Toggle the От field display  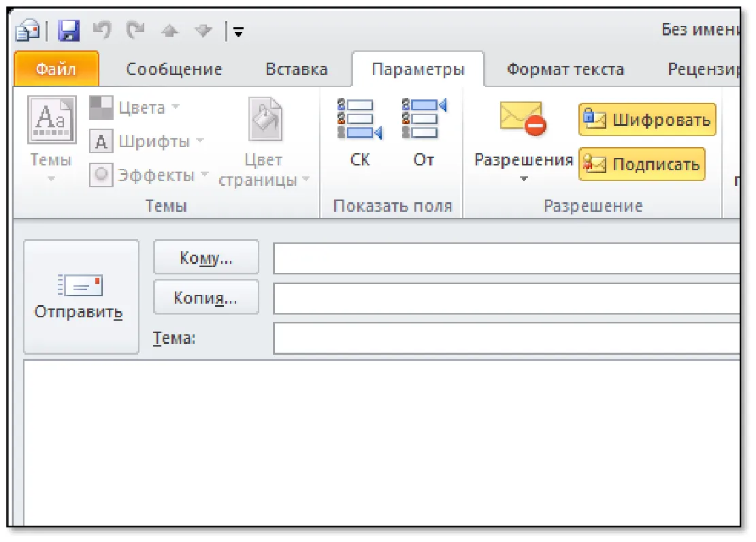point(423,133)
